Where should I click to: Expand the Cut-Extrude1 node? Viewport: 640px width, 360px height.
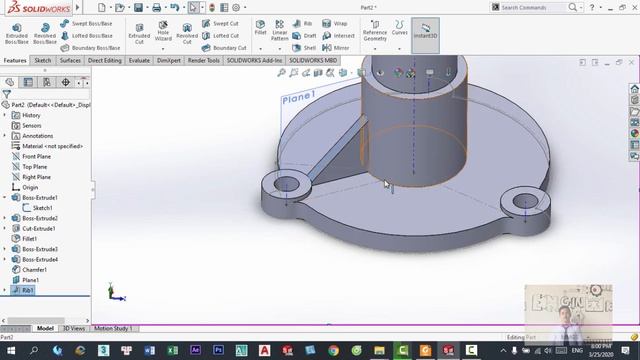coord(5,229)
